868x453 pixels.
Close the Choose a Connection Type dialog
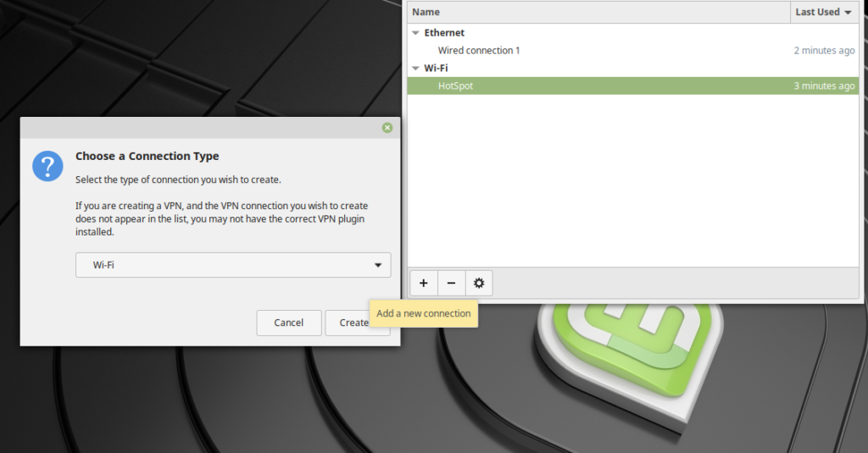pos(387,128)
